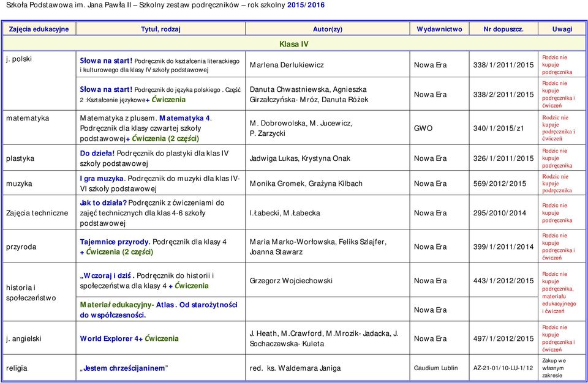
Task: Select approval number "295/2010/2014"
Action: tap(500, 213)
